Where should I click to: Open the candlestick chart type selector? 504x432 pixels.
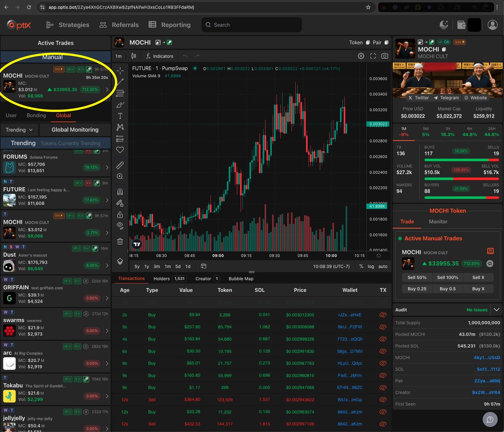coord(134,56)
